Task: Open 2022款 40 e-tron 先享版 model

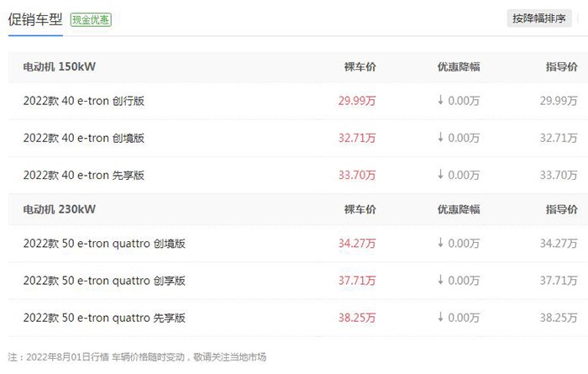Action: [84, 175]
